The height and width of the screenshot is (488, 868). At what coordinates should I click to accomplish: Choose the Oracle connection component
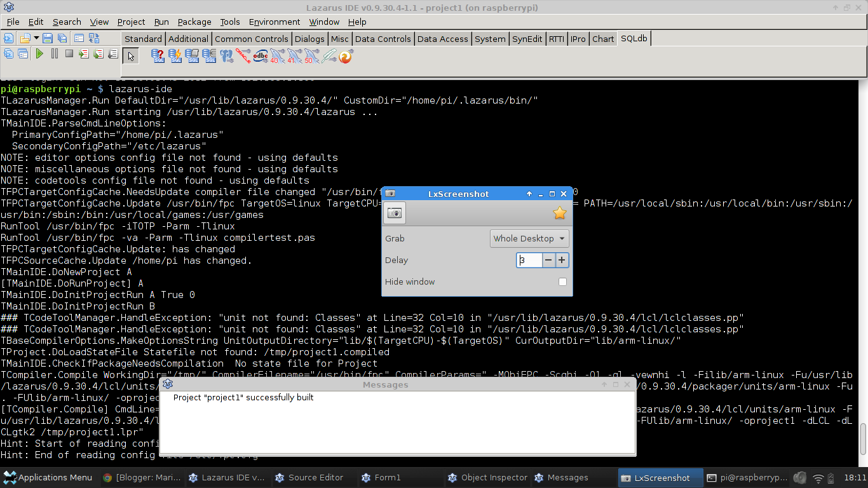tap(243, 56)
